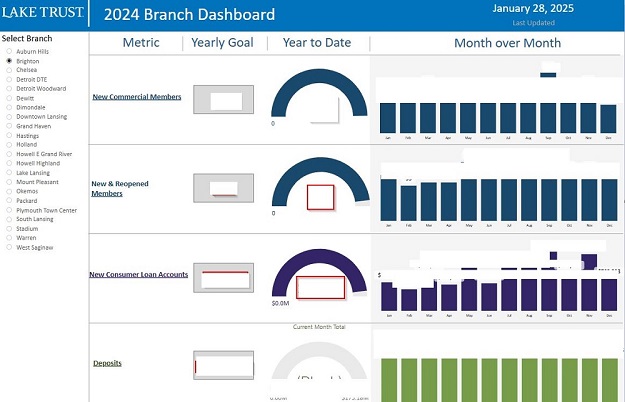The height and width of the screenshot is (402, 625).
Task: Switch to Plymouth Town Center branch
Action: pyautogui.click(x=9, y=210)
